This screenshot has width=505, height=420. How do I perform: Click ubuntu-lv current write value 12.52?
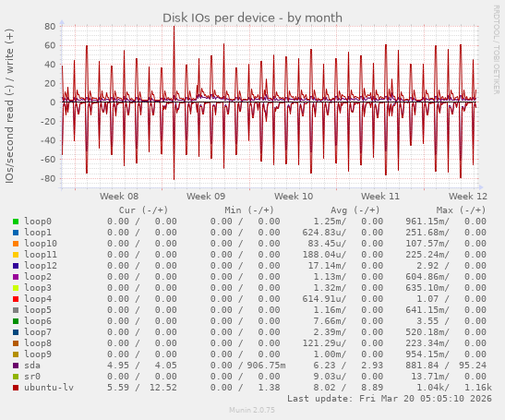coord(163,387)
